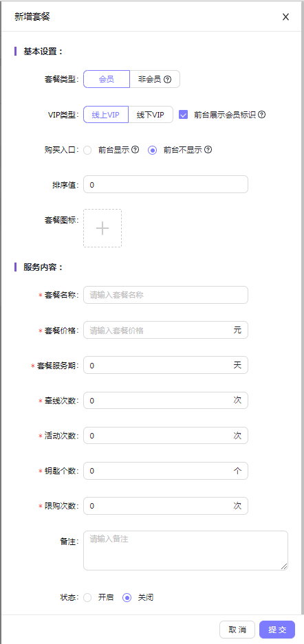Click the 取消 button
304x644 pixels.
point(237,629)
